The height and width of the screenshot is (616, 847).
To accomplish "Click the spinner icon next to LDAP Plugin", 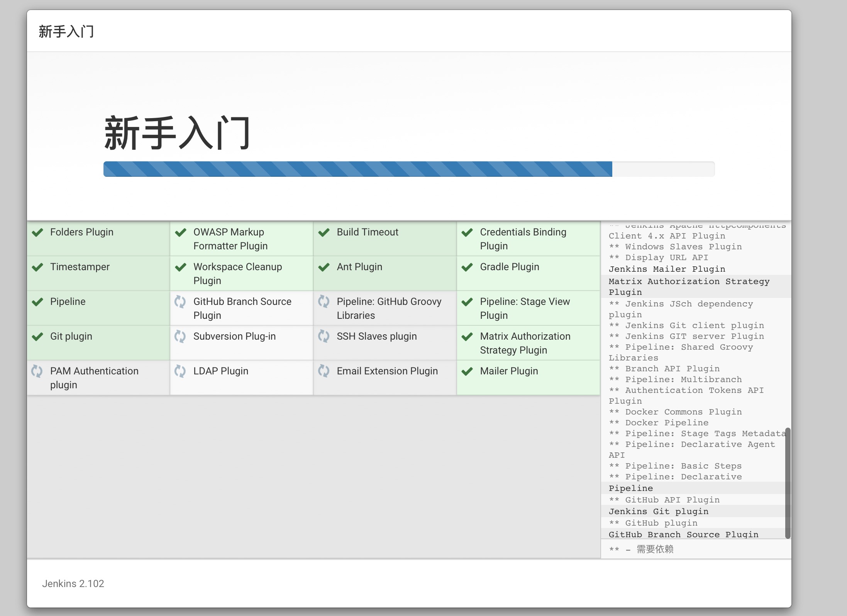I will (x=180, y=371).
